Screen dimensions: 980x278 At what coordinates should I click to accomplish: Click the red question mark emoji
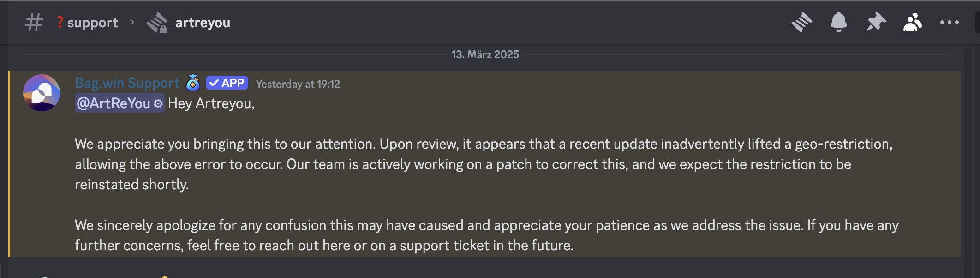coord(60,22)
